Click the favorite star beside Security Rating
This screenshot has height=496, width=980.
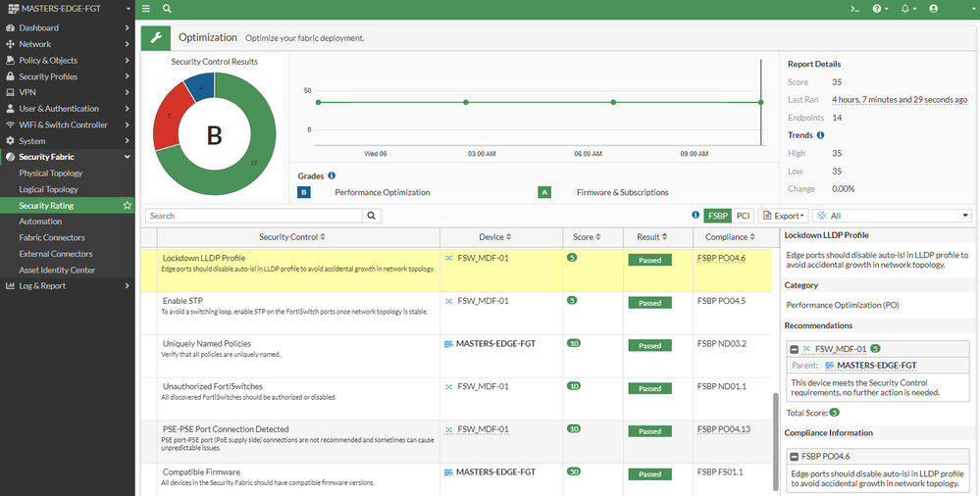tap(127, 206)
